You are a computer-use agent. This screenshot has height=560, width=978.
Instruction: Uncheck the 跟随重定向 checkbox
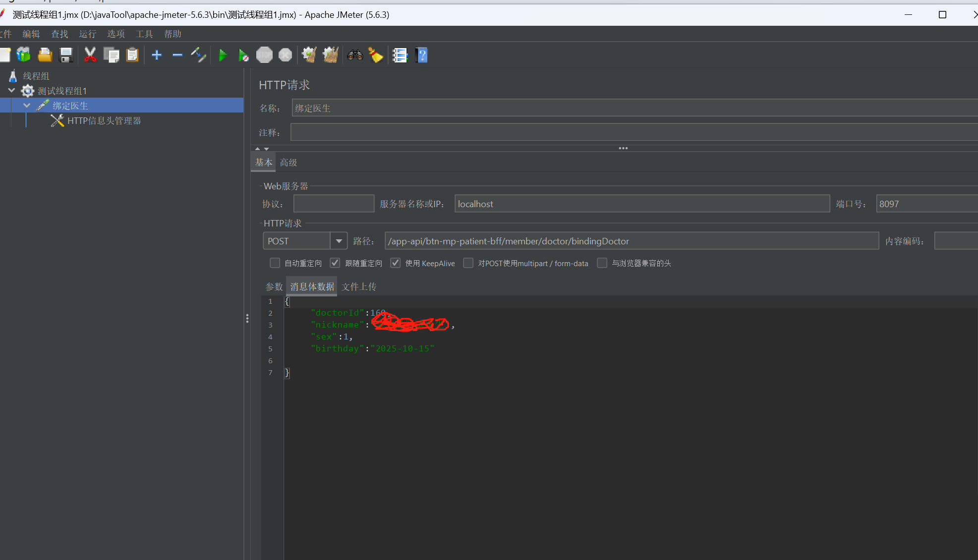tap(335, 263)
